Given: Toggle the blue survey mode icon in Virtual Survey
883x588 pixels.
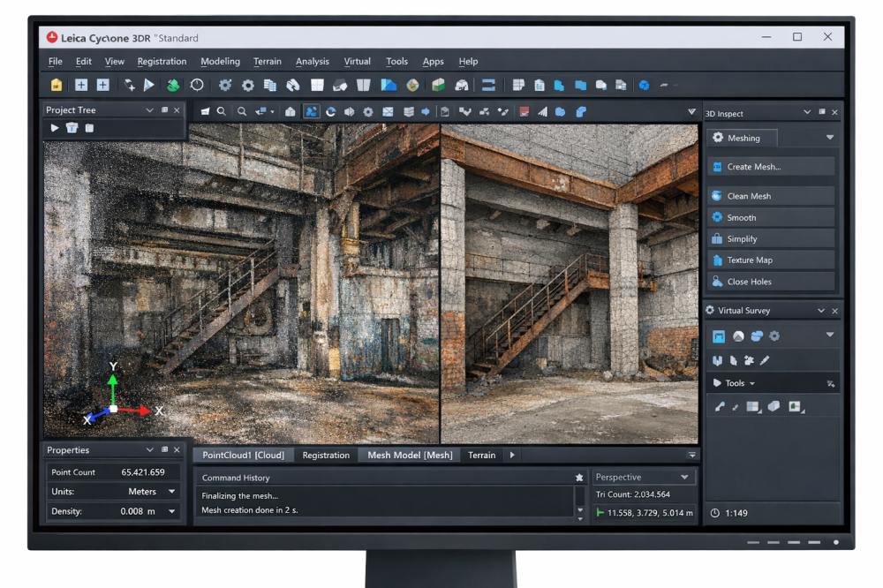Looking at the screenshot, I should click(x=719, y=336).
